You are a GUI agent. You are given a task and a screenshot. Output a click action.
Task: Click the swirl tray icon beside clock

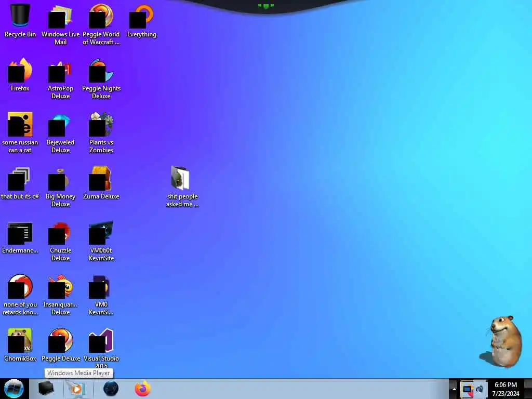click(x=480, y=389)
